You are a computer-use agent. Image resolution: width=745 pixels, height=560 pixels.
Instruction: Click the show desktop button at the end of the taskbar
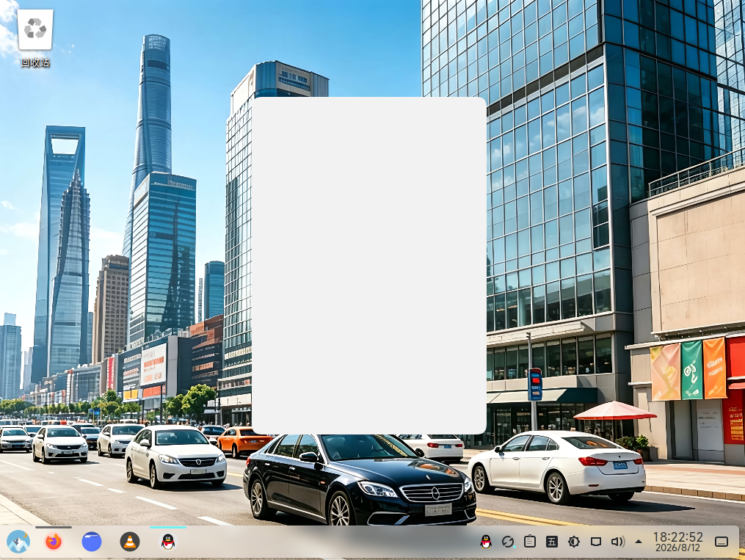[x=722, y=542]
